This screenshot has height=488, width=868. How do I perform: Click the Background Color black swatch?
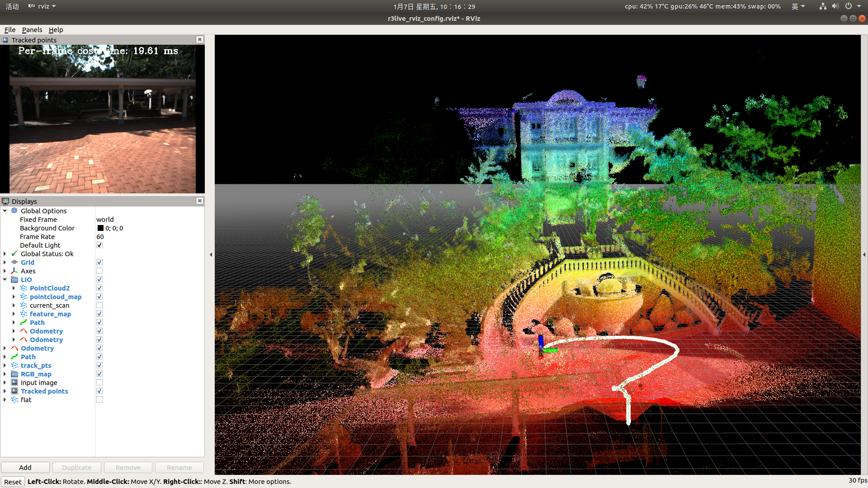100,228
